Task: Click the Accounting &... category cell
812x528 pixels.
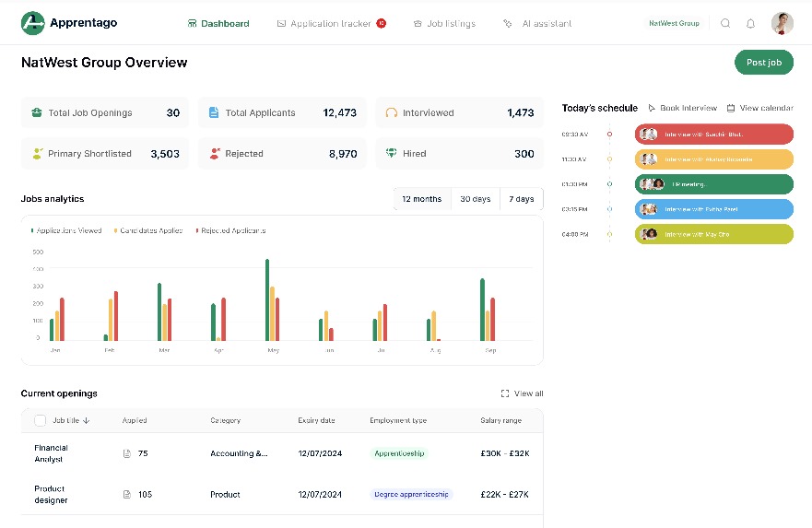Action: 239,453
